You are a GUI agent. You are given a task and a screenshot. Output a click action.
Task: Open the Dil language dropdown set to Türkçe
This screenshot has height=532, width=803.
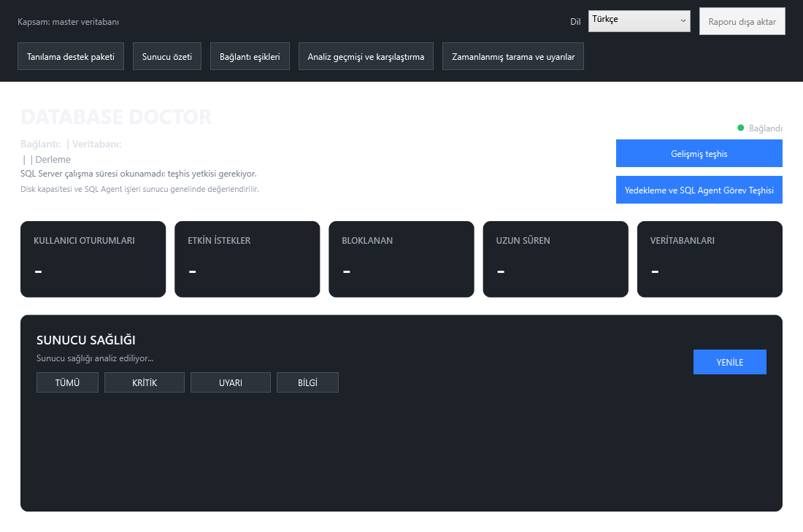(x=639, y=21)
